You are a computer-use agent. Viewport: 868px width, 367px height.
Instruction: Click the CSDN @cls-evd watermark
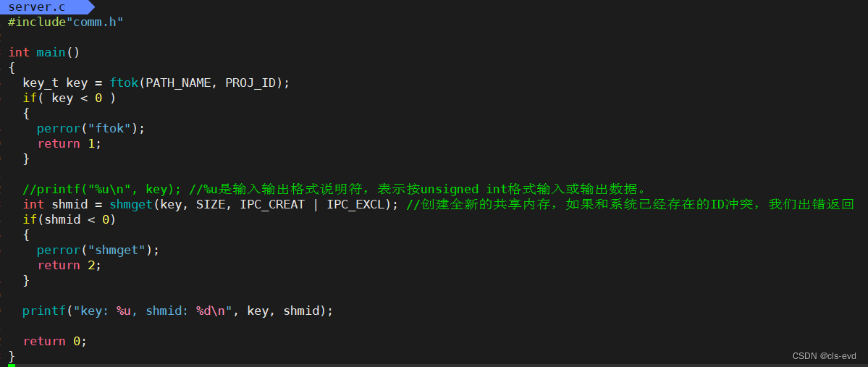click(824, 356)
